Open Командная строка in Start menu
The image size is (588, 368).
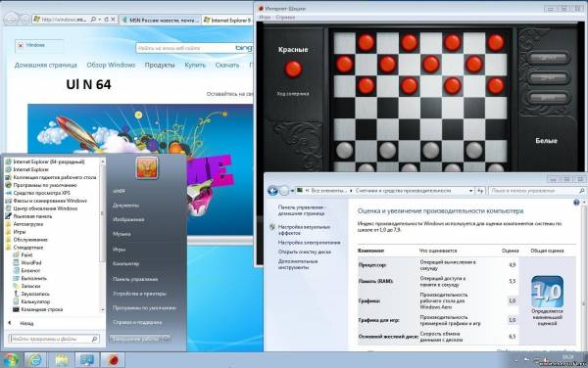pyautogui.click(x=41, y=309)
